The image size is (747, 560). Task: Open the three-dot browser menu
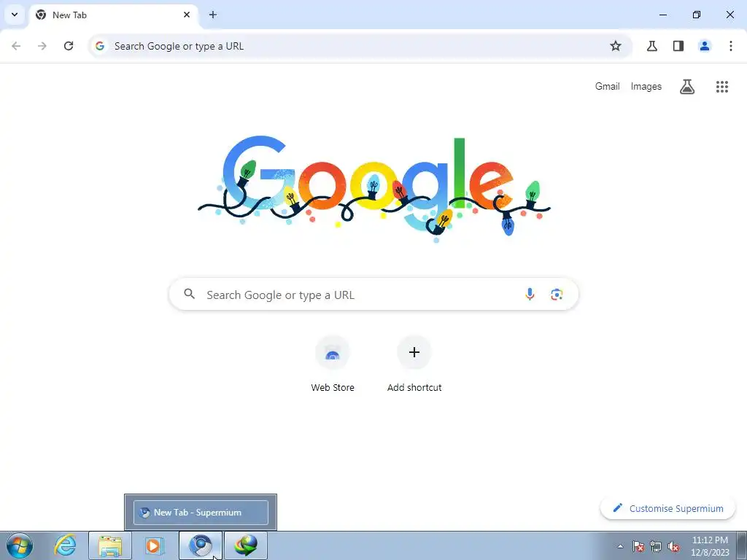click(731, 46)
